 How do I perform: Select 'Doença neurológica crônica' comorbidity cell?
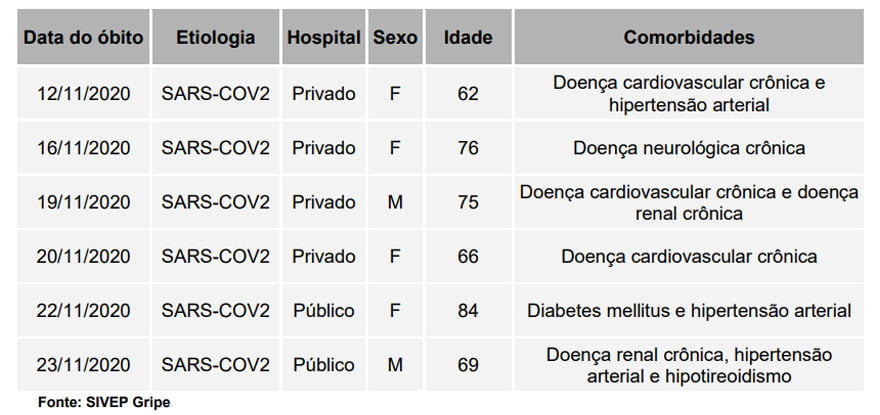(689, 148)
